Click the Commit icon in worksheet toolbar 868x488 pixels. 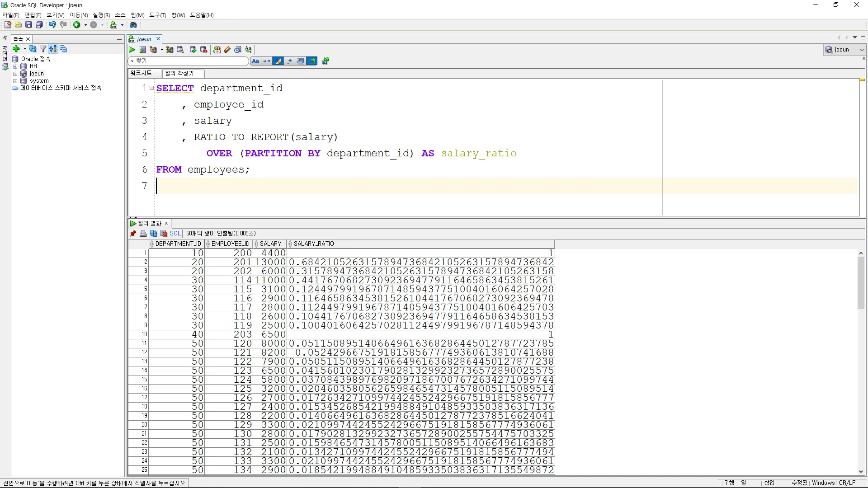[x=193, y=50]
